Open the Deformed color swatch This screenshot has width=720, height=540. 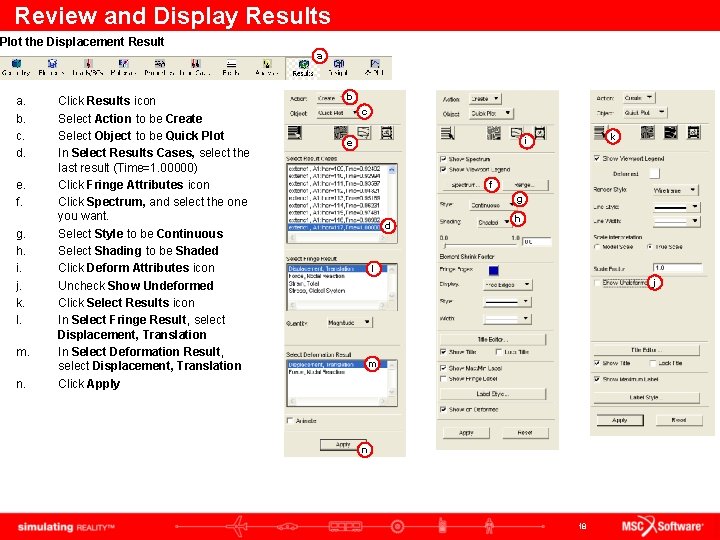[655, 174]
